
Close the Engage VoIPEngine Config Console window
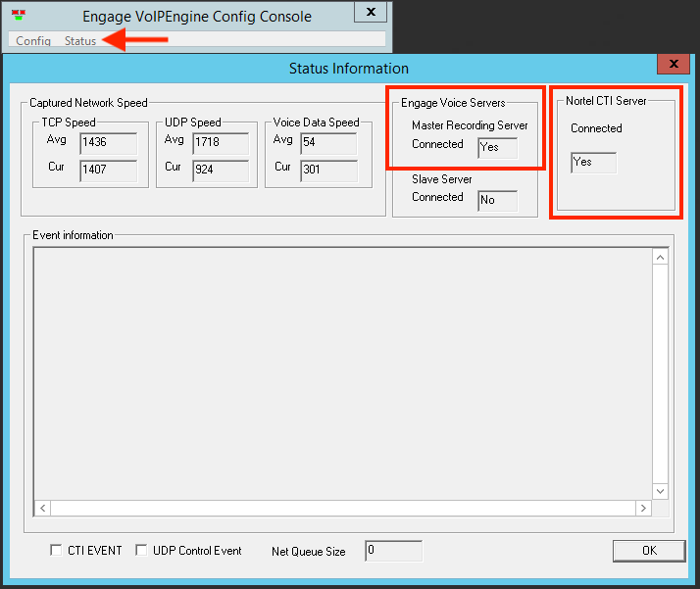370,12
